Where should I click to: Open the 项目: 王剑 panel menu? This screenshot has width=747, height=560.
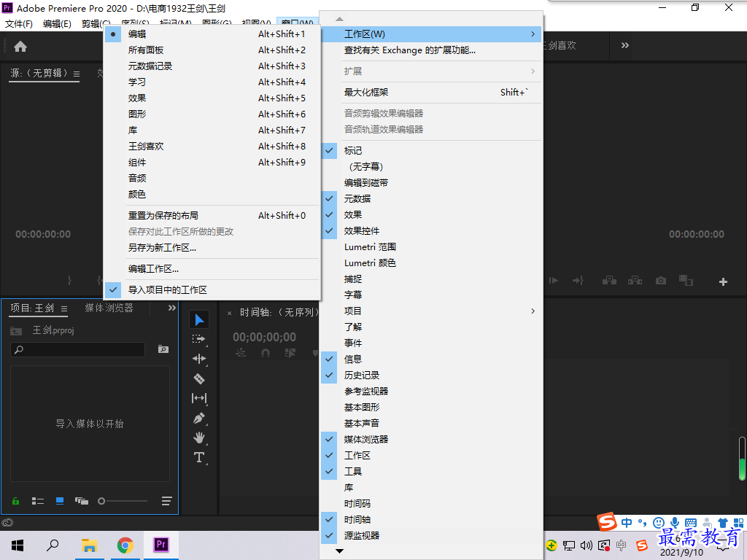(x=64, y=308)
